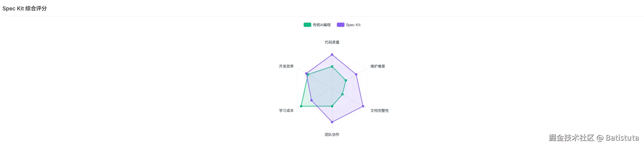Image resolution: width=644 pixels, height=147 pixels.
Task: Select the 团队协作 axis label
Action: (332, 134)
